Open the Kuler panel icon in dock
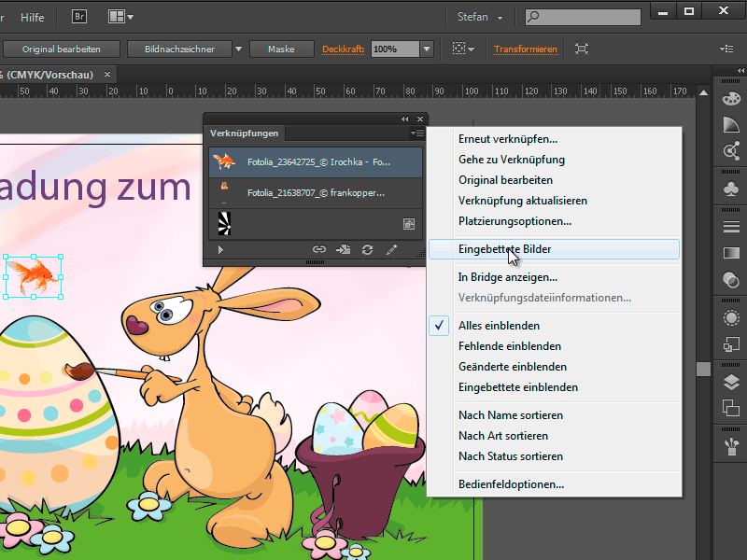747x560 pixels. 731,151
